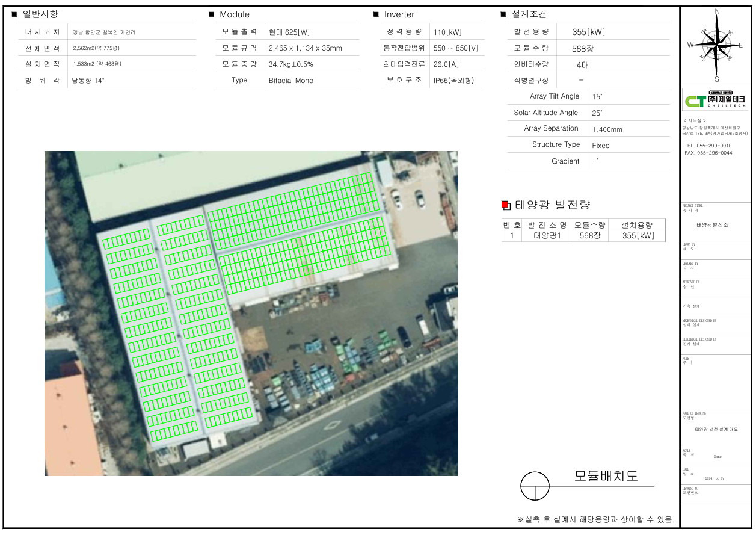This screenshot has width=756, height=535.
Task: Click the square bullet before Inverter heading
Action: coord(376,14)
